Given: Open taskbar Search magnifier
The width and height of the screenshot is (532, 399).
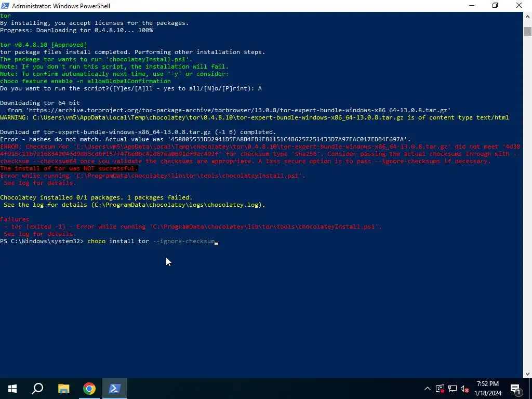Looking at the screenshot, I should click(x=37, y=389).
